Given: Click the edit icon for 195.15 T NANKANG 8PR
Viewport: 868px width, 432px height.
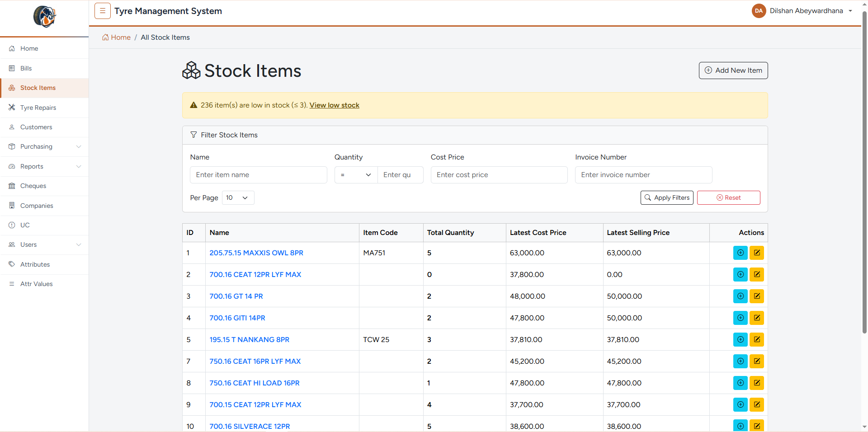Looking at the screenshot, I should 757,340.
